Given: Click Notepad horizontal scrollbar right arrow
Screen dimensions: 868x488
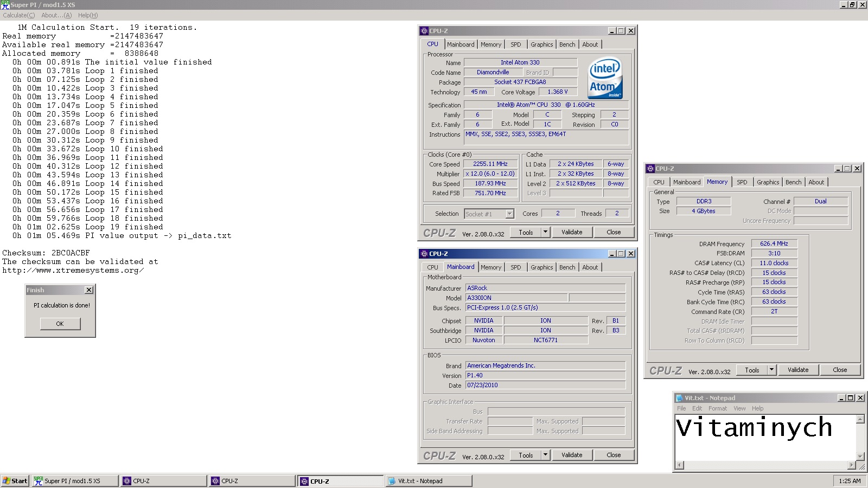Looking at the screenshot, I should pos(851,465).
